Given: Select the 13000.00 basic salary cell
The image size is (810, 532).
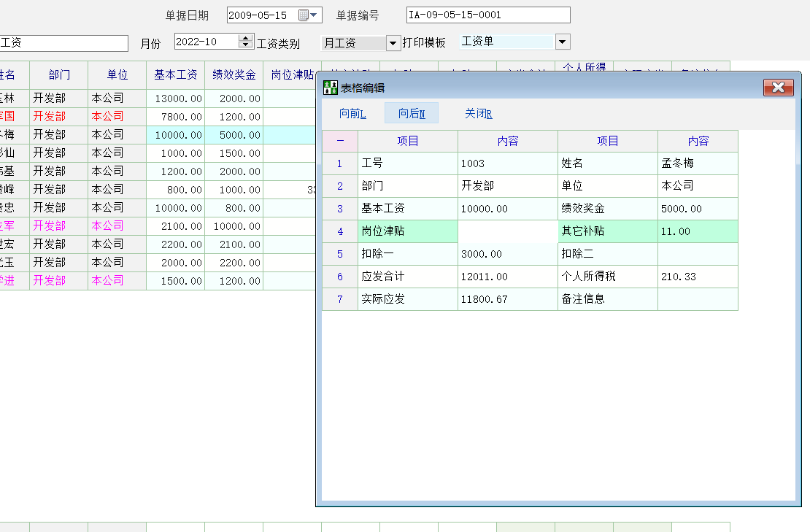Looking at the screenshot, I should (x=175, y=99).
